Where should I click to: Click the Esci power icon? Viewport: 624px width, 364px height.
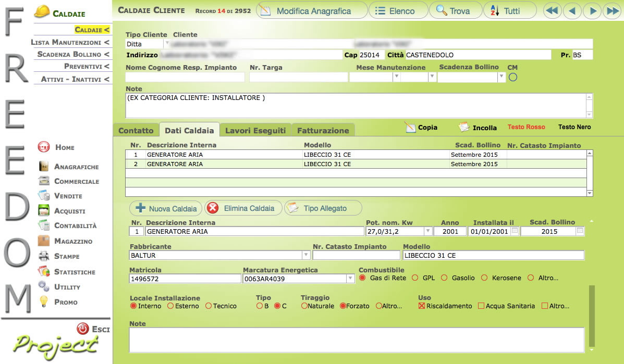tap(82, 329)
